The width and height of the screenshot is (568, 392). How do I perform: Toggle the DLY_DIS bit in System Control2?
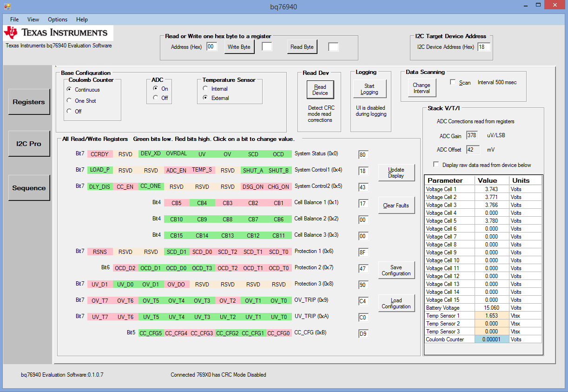pyautogui.click(x=99, y=186)
